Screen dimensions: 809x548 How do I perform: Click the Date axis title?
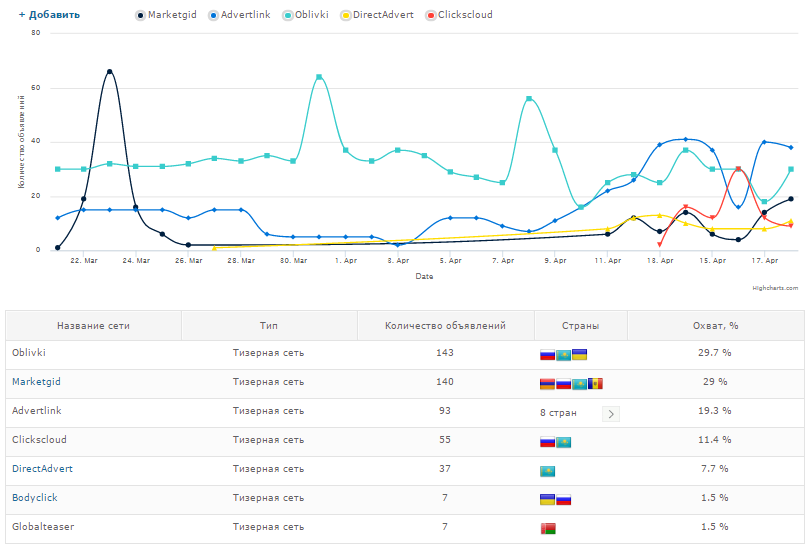pos(424,277)
